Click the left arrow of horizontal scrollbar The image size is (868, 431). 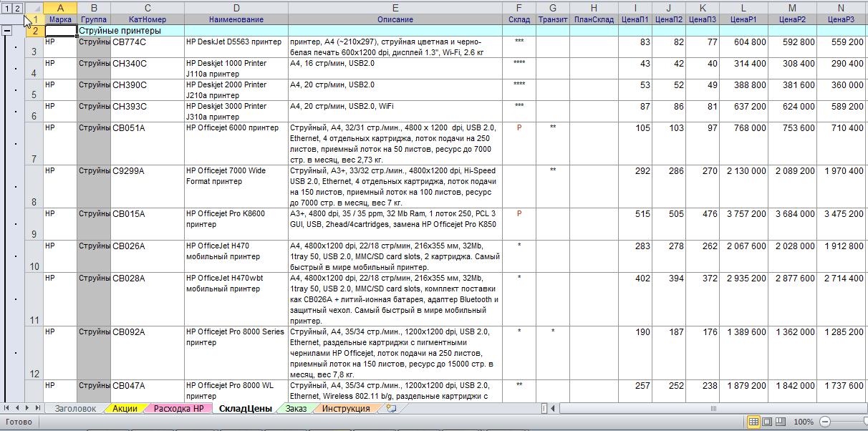pos(554,409)
